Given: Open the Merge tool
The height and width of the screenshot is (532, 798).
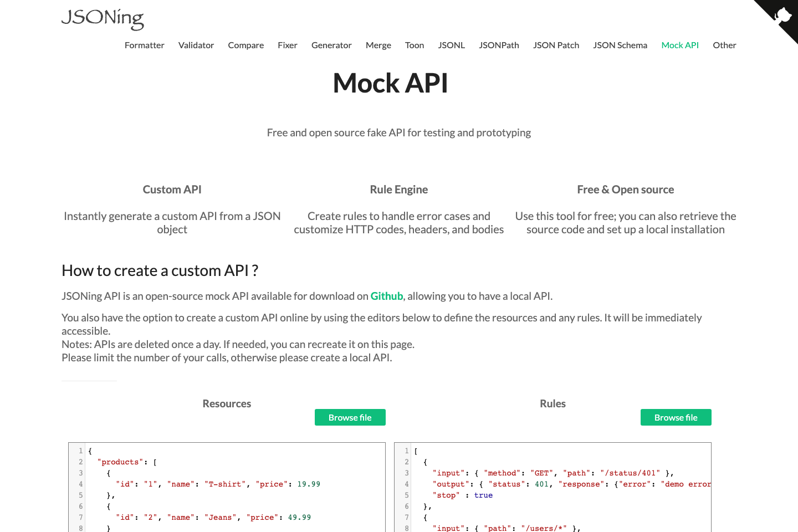Looking at the screenshot, I should pyautogui.click(x=378, y=45).
